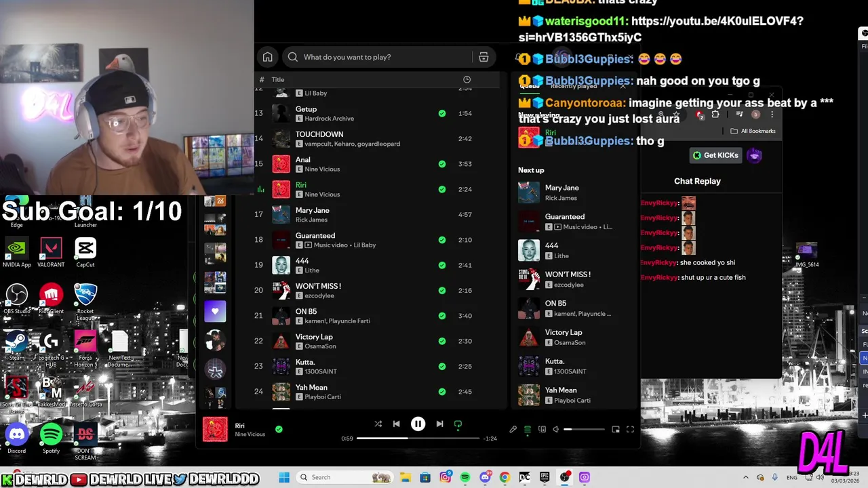The height and width of the screenshot is (488, 868).
Task: Click Get KICKs button
Action: [x=715, y=155]
